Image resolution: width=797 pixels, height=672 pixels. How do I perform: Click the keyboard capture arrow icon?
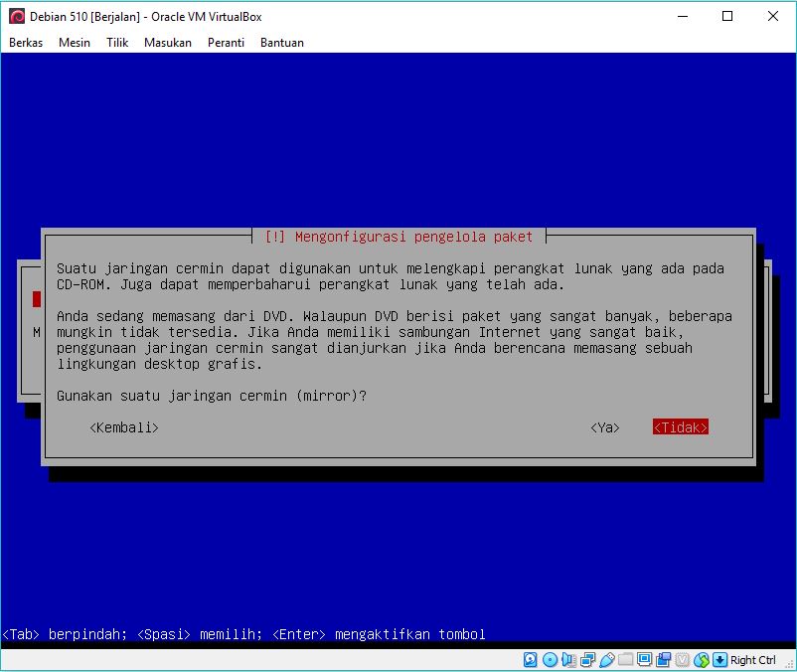pos(719,660)
